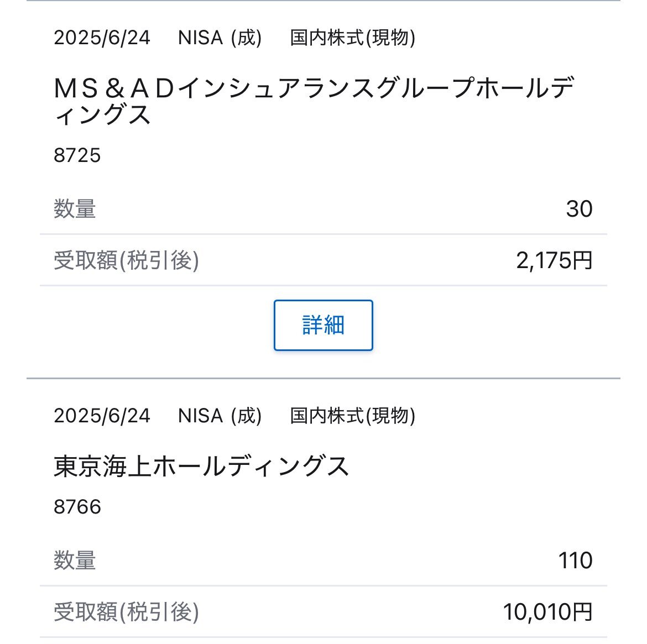The image size is (647, 644).
Task: Click the received amount 10,010円
Action: pos(547,612)
